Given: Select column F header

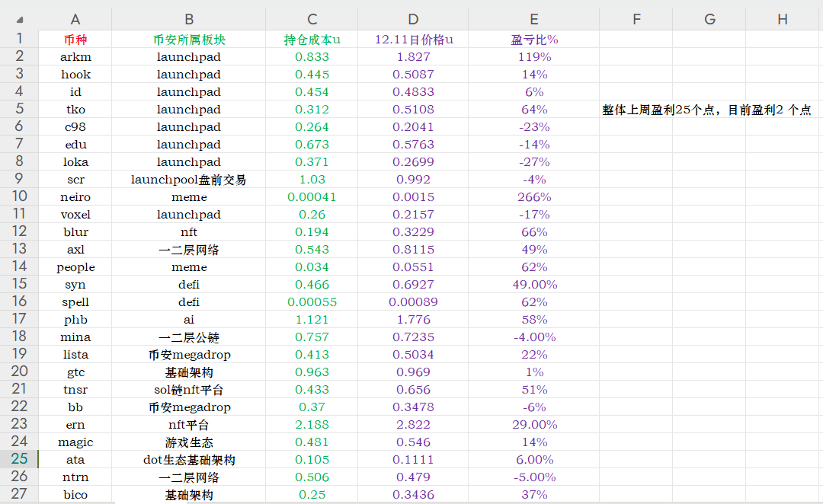Looking at the screenshot, I should [x=636, y=19].
